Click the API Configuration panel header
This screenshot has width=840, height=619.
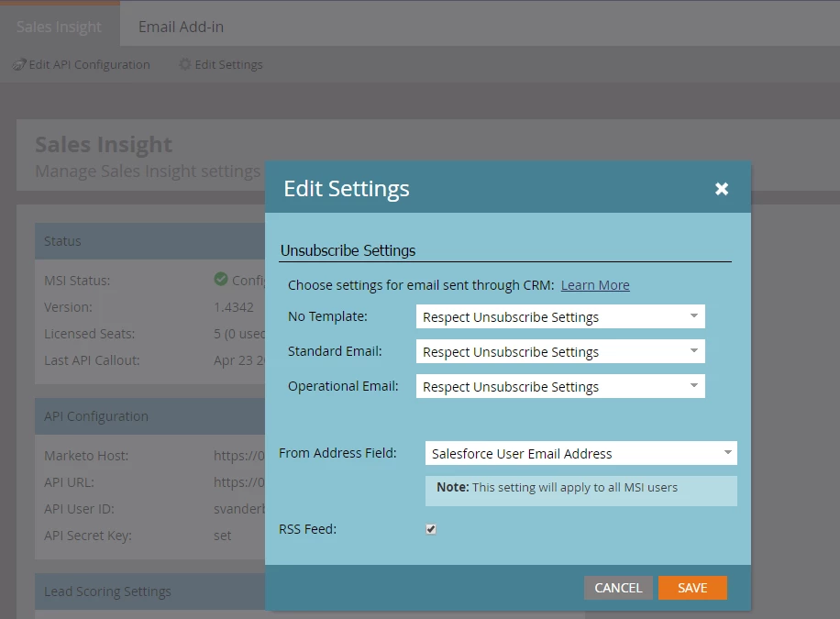tap(150, 416)
